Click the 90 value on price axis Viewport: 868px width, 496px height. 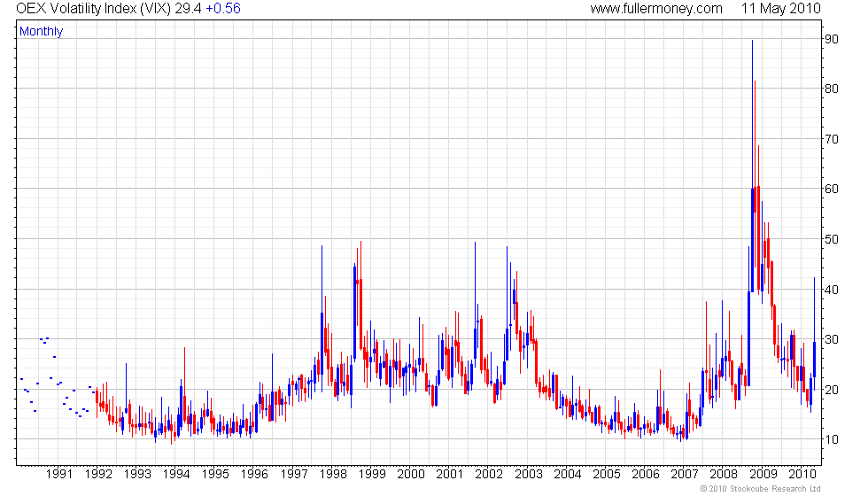coord(832,39)
